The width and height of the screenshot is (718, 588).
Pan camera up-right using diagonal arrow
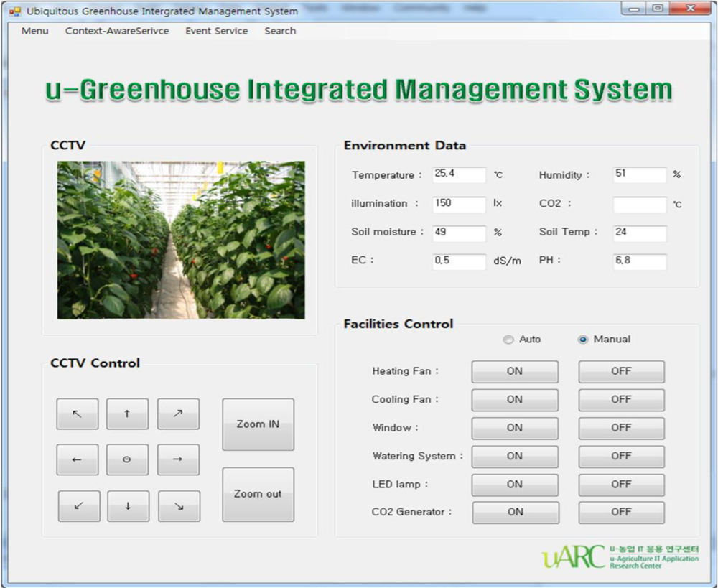coord(178,414)
